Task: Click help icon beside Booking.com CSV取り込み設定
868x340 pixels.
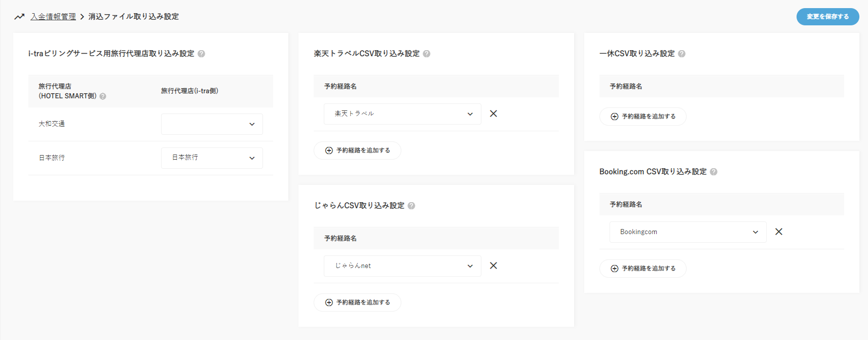Action: [713, 172]
